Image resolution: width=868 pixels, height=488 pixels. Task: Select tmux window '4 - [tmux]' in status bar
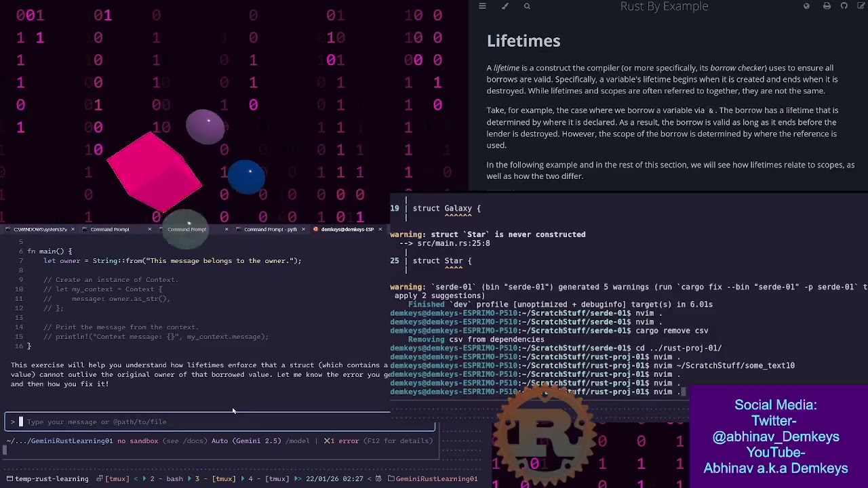pos(269,479)
